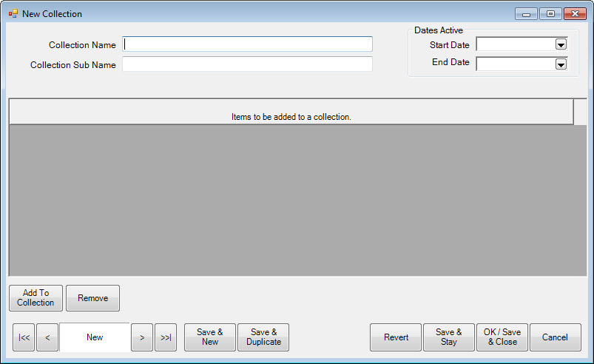
Task: Click into the Collection Sub Name field
Action: pos(247,64)
